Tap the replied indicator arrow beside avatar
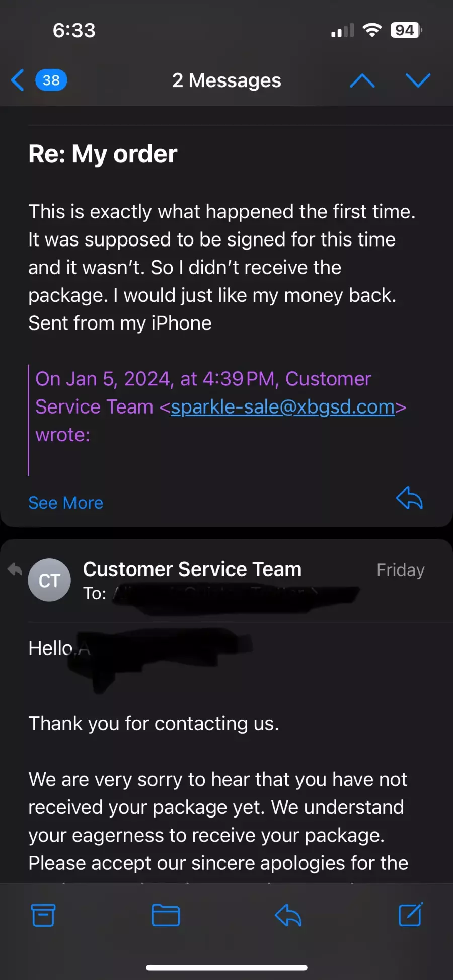Image resolution: width=453 pixels, height=980 pixels. 15,569
